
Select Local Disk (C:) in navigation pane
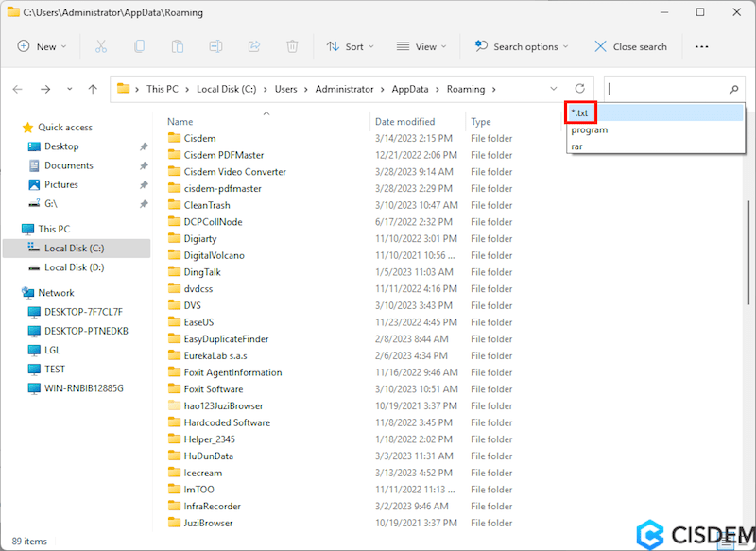coord(77,249)
